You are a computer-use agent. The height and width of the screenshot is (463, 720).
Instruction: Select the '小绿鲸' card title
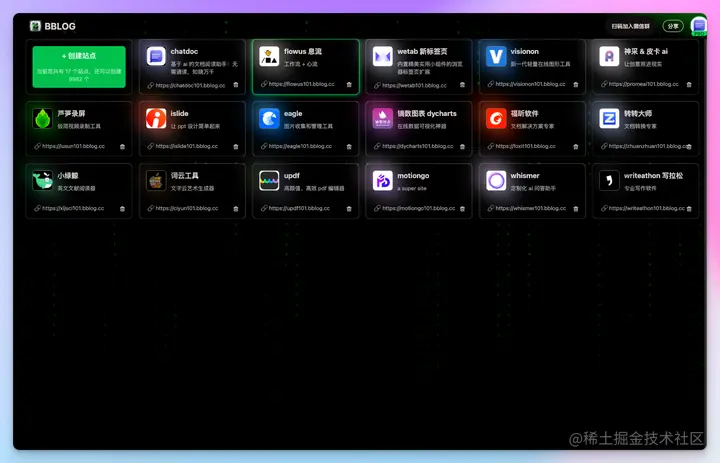click(68, 175)
